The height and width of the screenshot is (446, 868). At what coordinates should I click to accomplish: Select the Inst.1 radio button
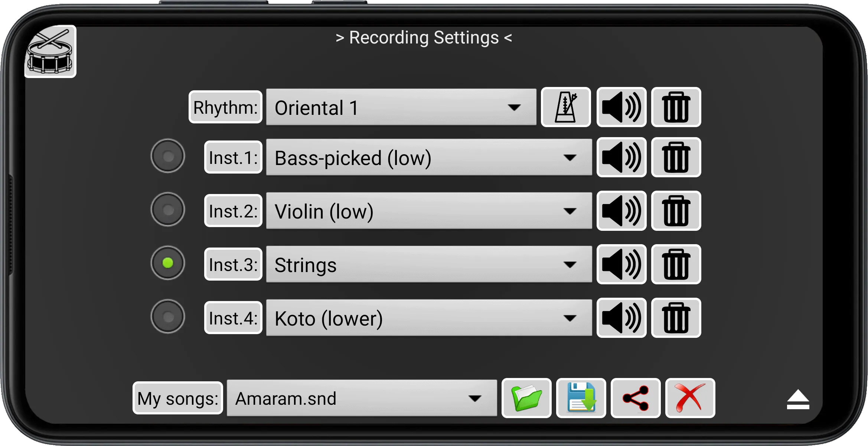coord(168,156)
